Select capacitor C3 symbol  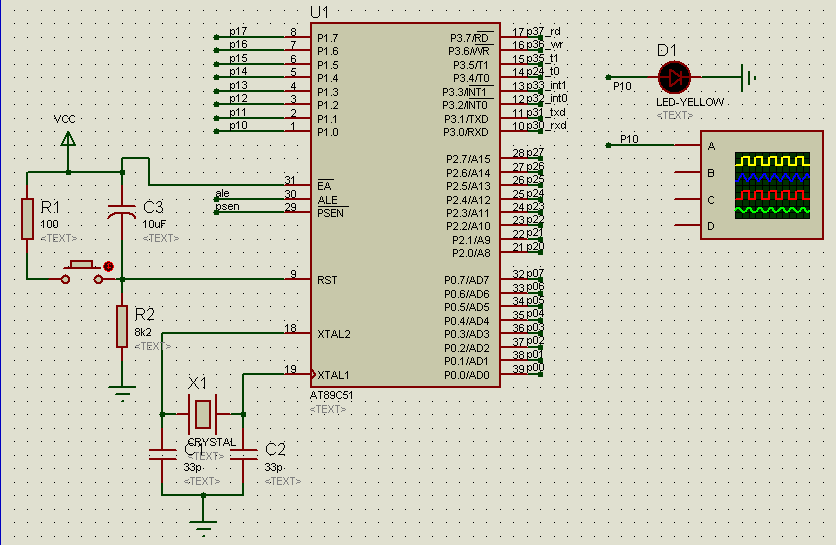click(122, 211)
